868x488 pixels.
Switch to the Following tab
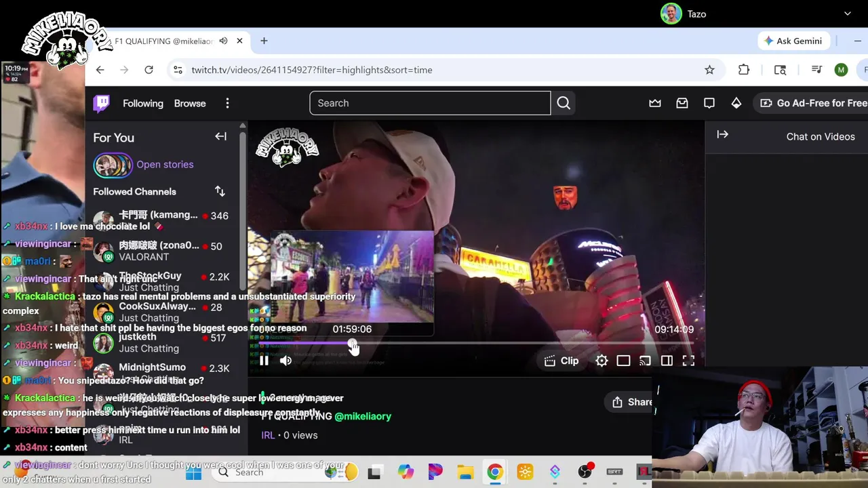(143, 103)
